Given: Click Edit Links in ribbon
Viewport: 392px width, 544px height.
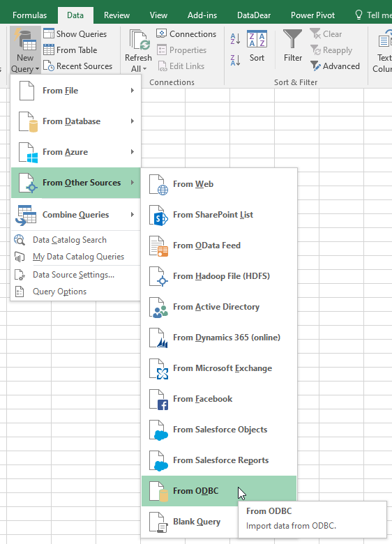Looking at the screenshot, I should tap(181, 66).
